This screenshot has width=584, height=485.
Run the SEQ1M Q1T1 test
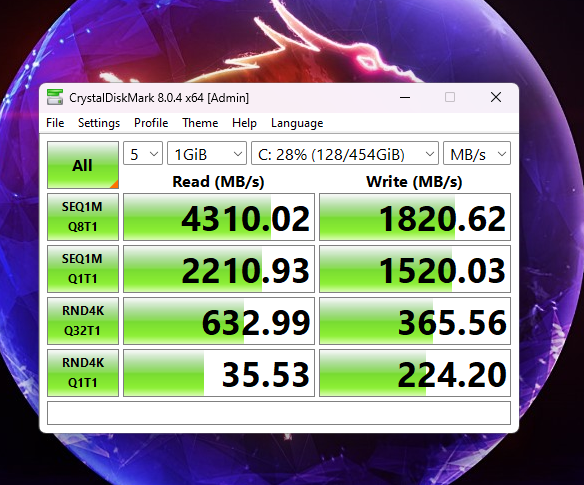(83, 269)
